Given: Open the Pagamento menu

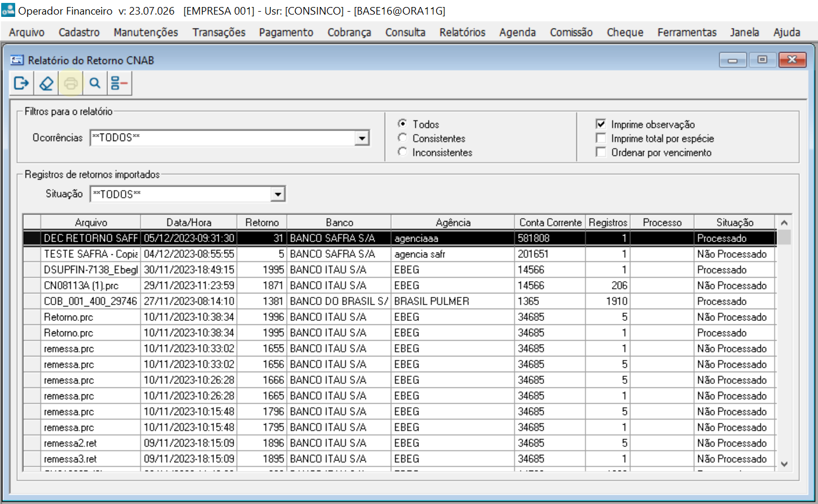Looking at the screenshot, I should click(286, 32).
